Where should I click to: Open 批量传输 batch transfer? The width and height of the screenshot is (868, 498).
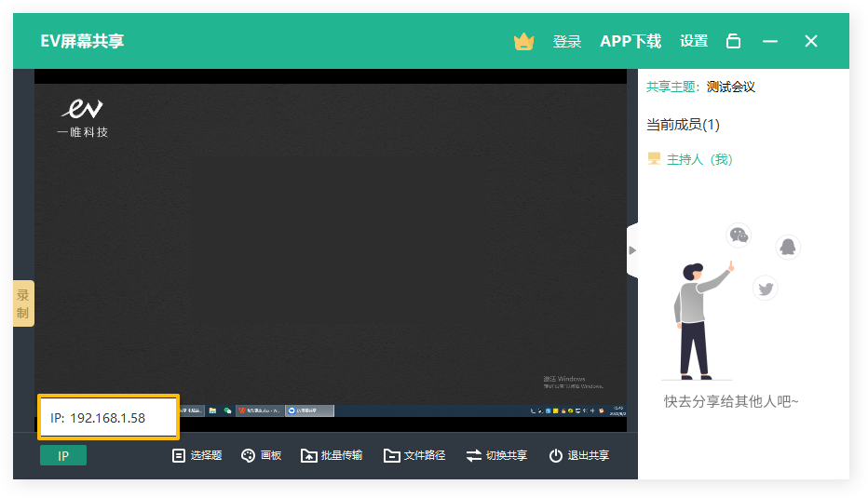[x=332, y=456]
